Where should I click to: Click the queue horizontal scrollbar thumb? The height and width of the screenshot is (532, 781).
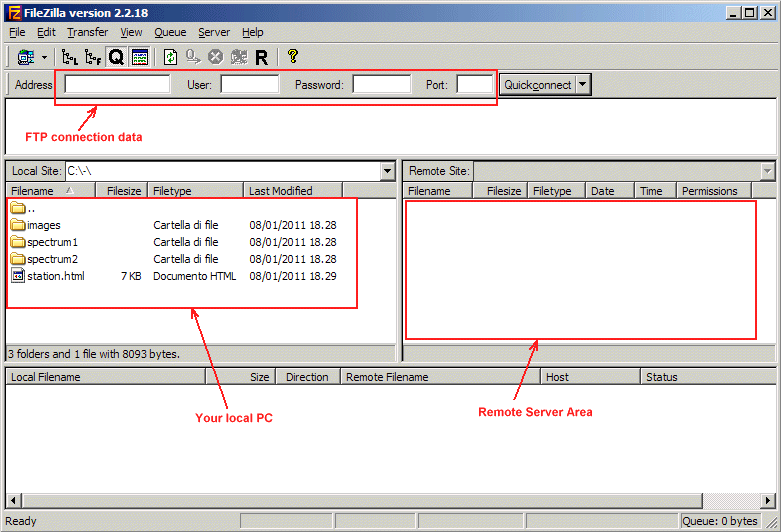[x=362, y=500]
